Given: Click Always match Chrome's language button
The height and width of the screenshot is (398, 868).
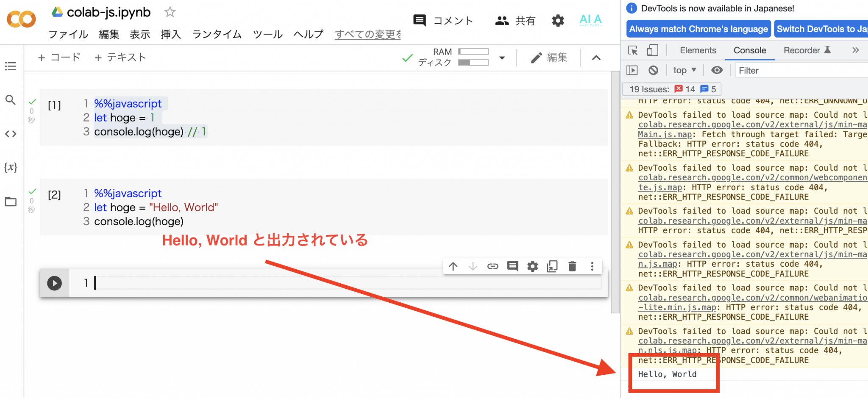Looking at the screenshot, I should point(698,29).
